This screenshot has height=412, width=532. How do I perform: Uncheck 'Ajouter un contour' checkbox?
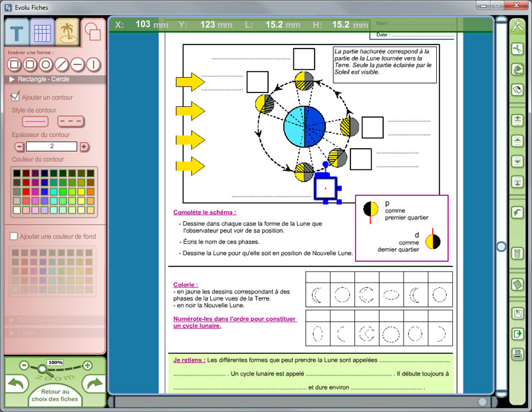click(15, 97)
